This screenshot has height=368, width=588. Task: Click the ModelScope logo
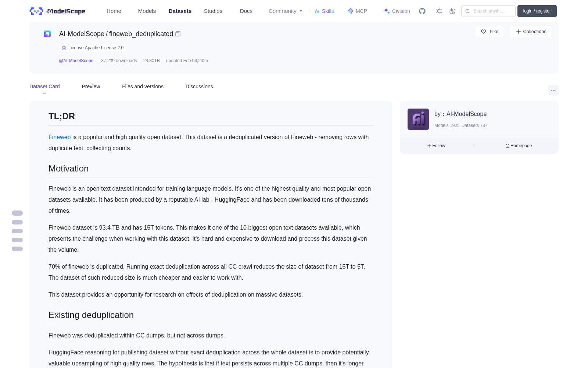(x=57, y=11)
